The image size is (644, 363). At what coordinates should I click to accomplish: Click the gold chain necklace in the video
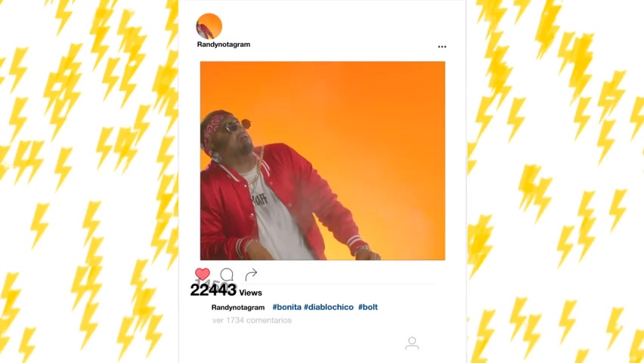click(x=257, y=169)
